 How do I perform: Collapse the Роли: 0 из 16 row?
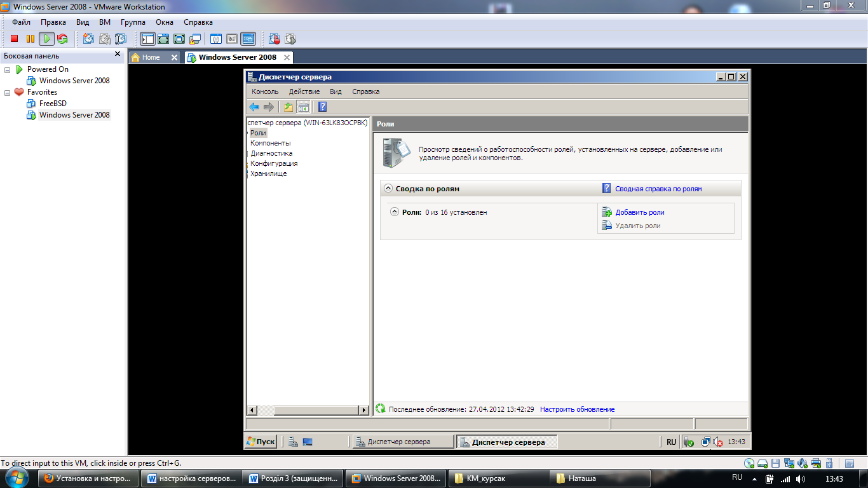tap(394, 212)
